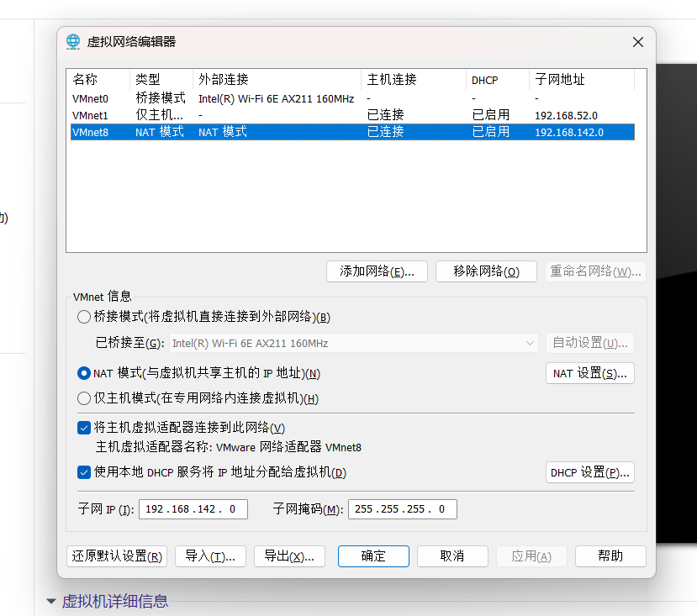Select the 桥接模式 radio button

point(84,317)
